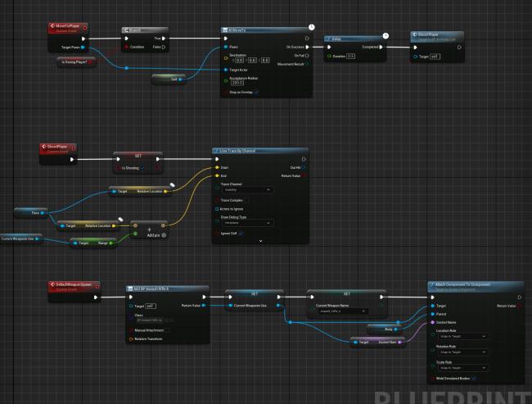The width and height of the screenshot is (532, 404).
Task: Click the Delay Completed execution pin
Action: coord(381,47)
